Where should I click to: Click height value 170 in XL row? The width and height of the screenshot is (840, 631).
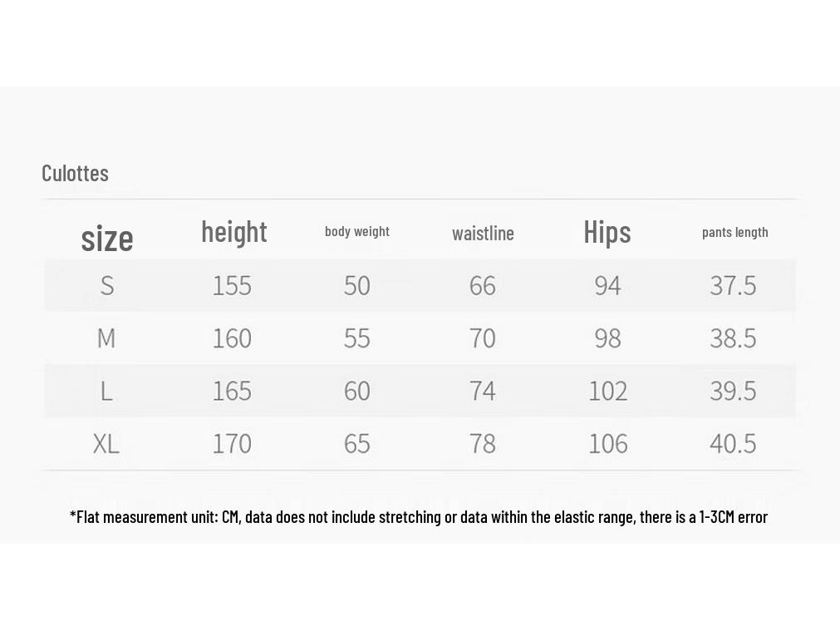click(x=232, y=444)
